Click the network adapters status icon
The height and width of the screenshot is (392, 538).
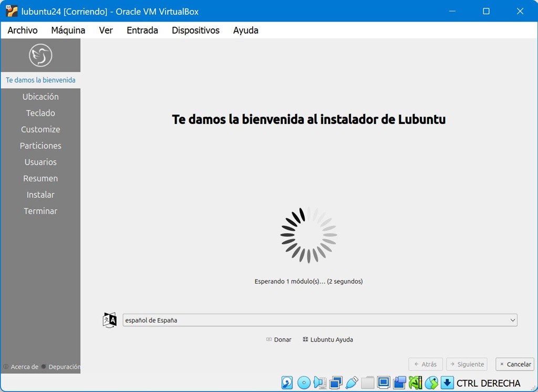click(336, 383)
